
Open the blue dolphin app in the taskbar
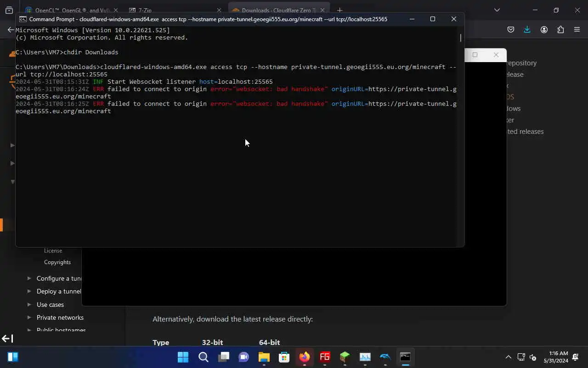pos(385,357)
